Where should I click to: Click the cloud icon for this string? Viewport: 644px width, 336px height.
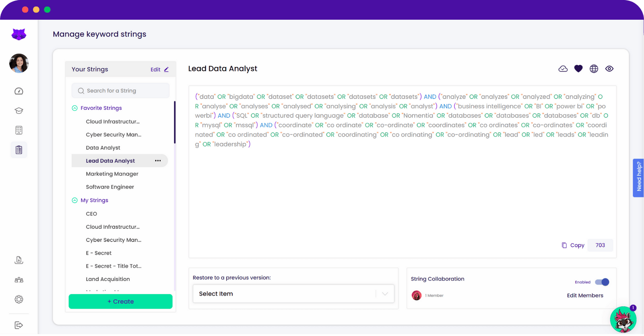point(563,69)
